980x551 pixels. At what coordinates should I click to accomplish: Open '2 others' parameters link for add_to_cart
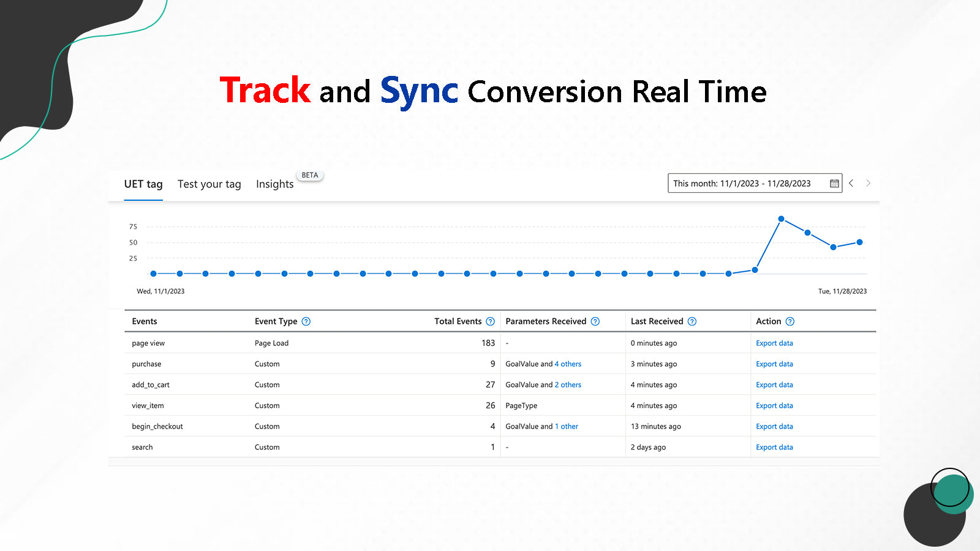click(x=568, y=385)
